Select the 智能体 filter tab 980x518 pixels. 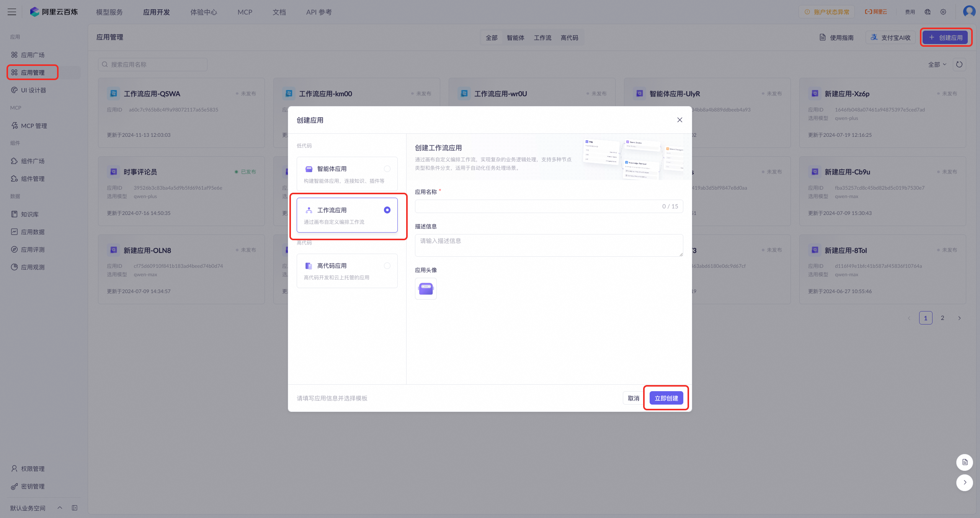pyautogui.click(x=515, y=38)
